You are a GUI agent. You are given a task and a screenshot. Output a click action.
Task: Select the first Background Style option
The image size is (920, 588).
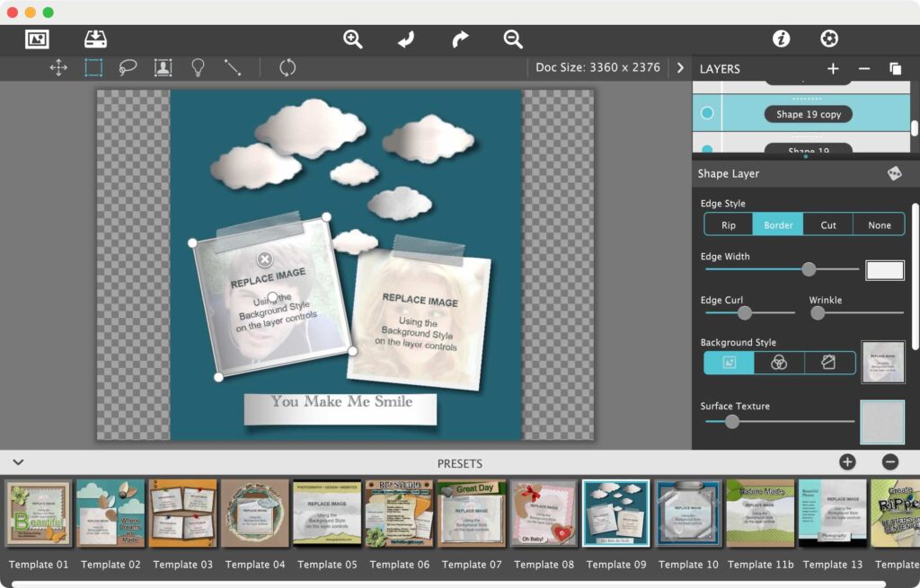click(x=729, y=363)
